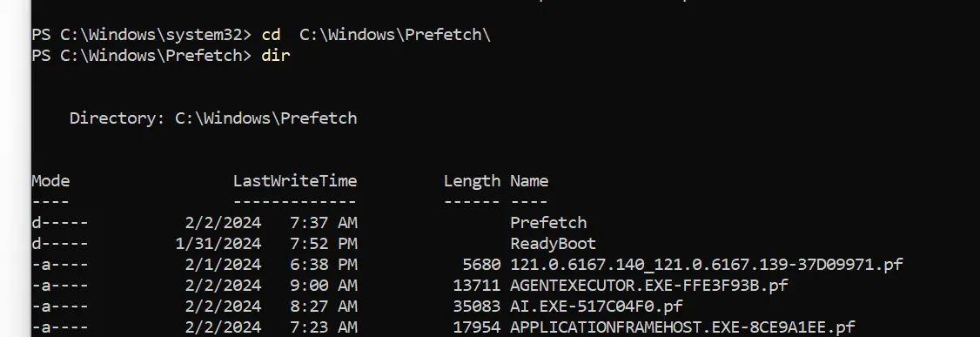Click the Name column header
The width and height of the screenshot is (980, 337).
tap(529, 181)
